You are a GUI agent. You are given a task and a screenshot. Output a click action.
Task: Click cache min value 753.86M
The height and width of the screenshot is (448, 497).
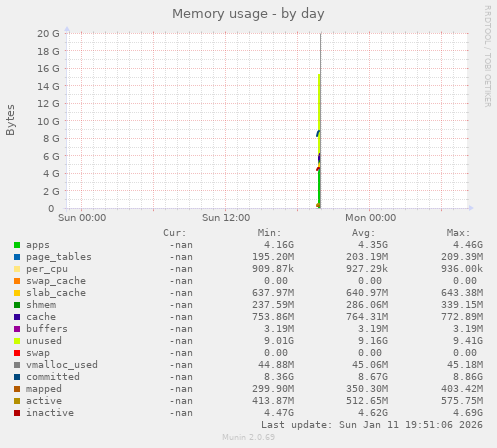coord(273,317)
